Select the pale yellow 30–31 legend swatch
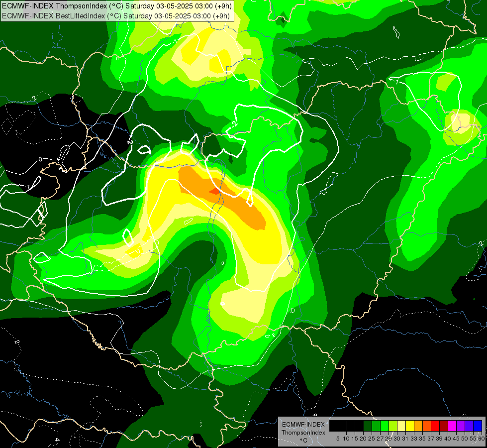 [401, 426]
